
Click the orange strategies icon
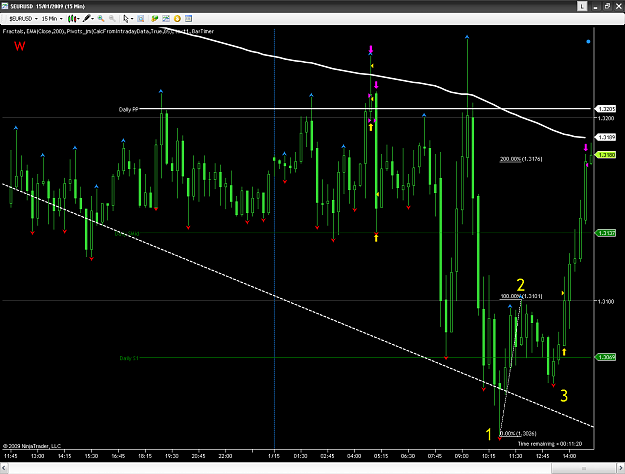coord(177,18)
